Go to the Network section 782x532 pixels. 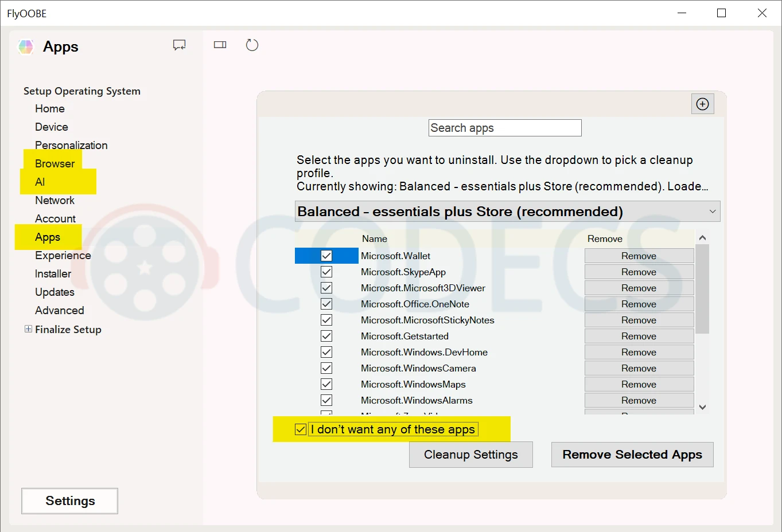(x=55, y=200)
